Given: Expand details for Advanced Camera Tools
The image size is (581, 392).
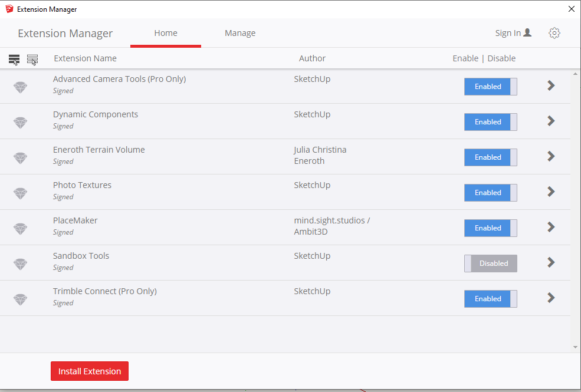Looking at the screenshot, I should [551, 85].
